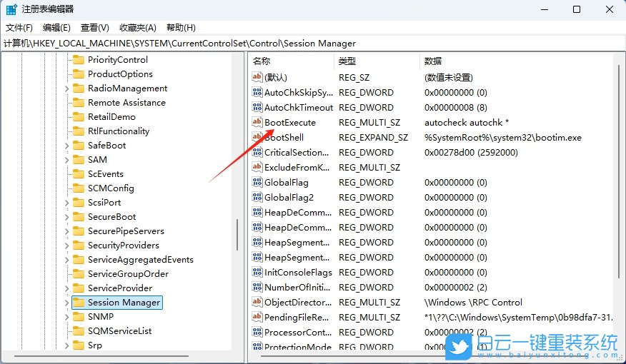Expand the Session Manager key
Screen dimensions: 626x364
[x=66, y=303]
